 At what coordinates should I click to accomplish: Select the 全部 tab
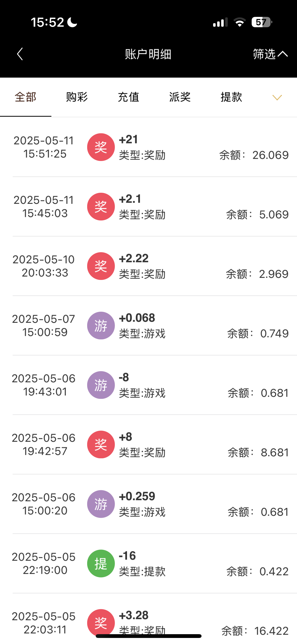coord(25,97)
